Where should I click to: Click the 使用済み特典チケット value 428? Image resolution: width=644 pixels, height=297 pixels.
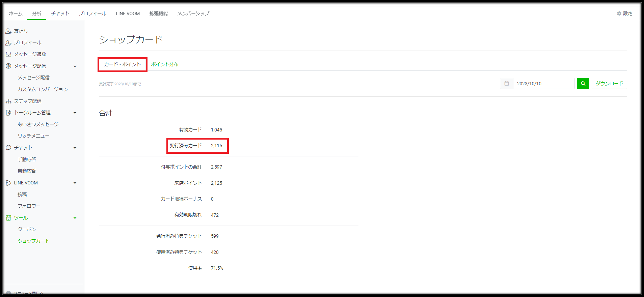coord(215,253)
